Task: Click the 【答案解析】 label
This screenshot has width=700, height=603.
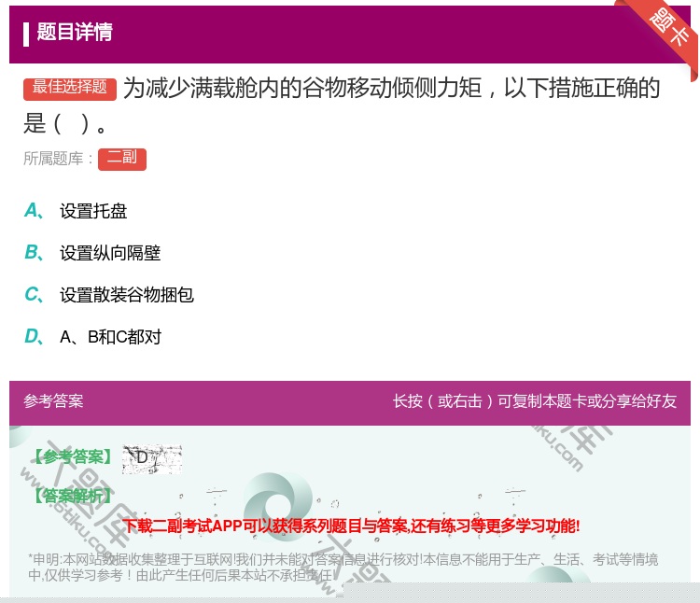Action: coord(72,496)
